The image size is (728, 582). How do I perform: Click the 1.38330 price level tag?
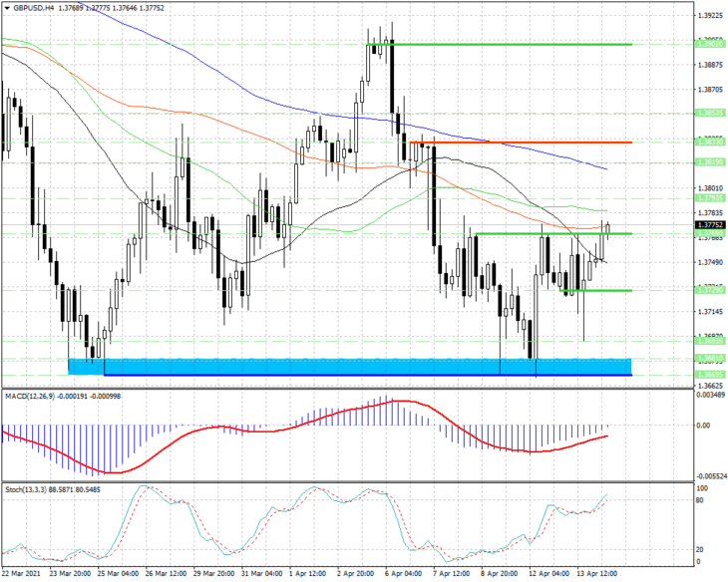coord(709,142)
